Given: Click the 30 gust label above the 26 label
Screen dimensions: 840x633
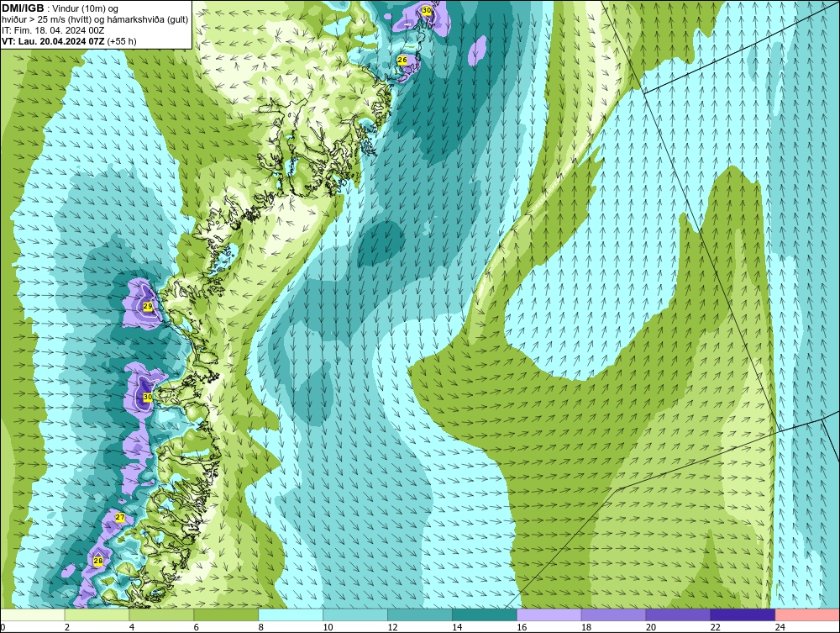Looking at the screenshot, I should pyautogui.click(x=426, y=10).
